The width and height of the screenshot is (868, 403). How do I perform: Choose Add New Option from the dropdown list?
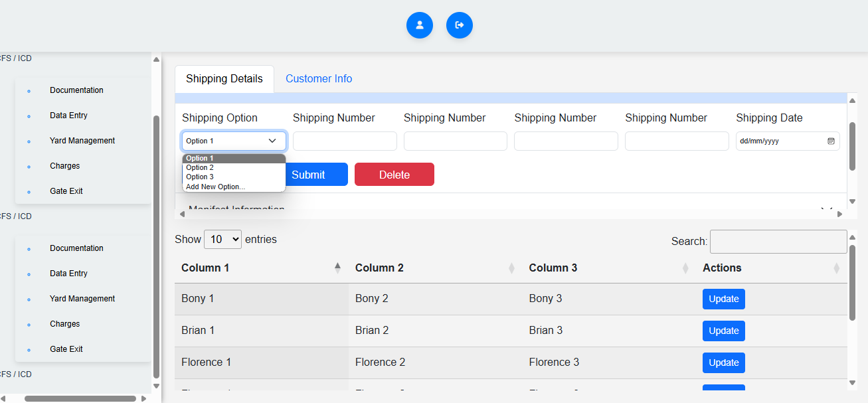214,187
